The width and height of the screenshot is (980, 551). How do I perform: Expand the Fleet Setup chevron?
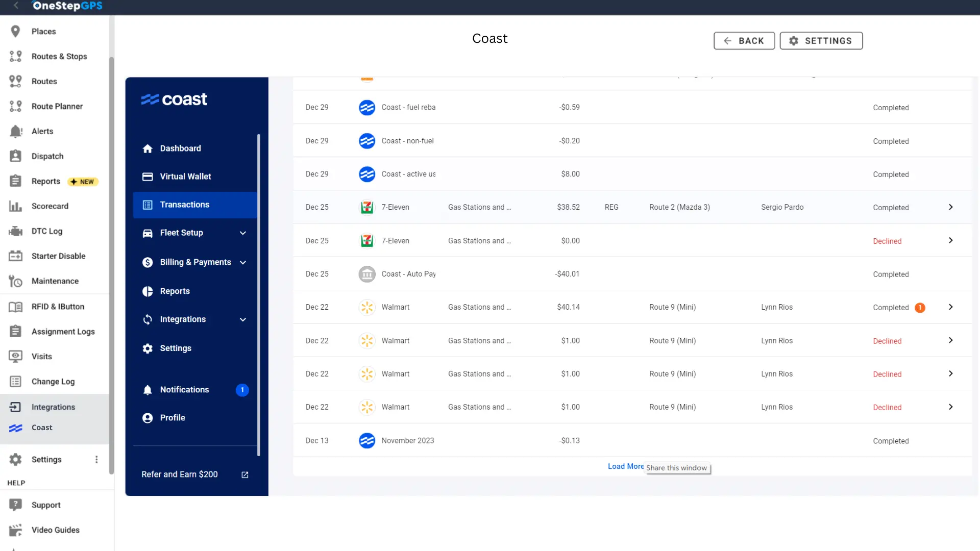click(x=243, y=233)
